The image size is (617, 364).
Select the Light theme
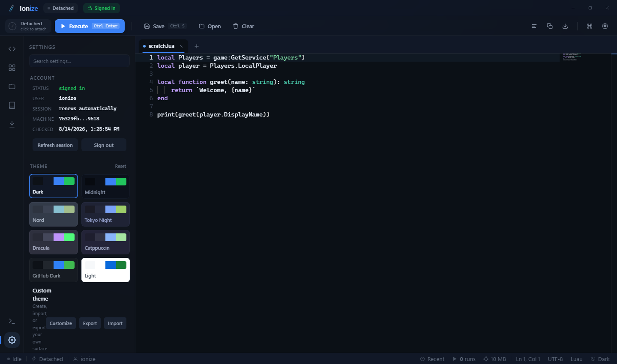tap(105, 270)
